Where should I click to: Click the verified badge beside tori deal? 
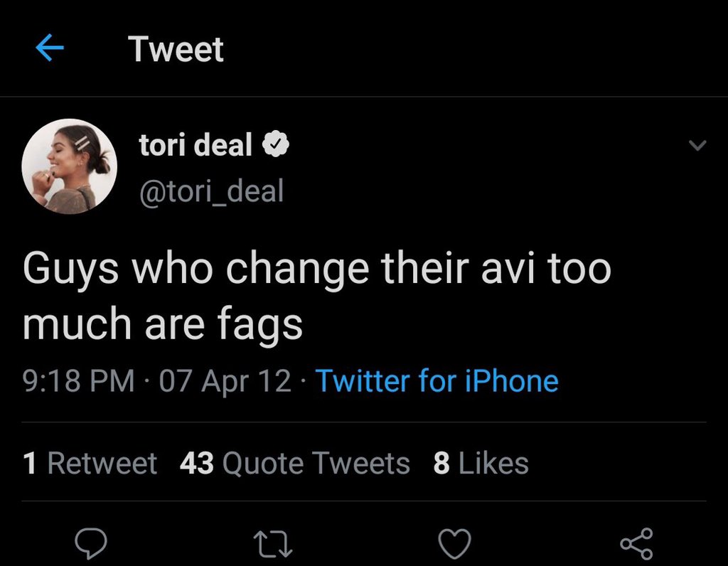pyautogui.click(x=276, y=144)
